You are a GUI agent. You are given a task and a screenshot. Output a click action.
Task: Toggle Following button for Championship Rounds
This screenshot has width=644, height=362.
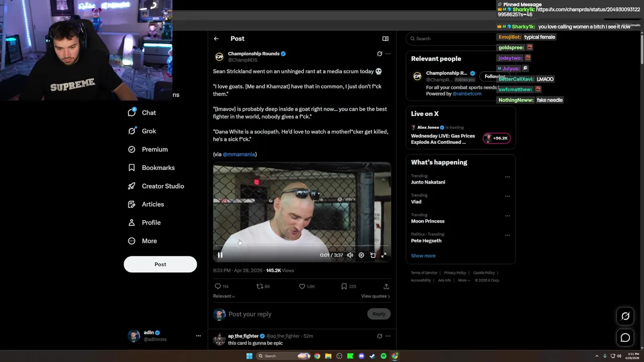[495, 76]
